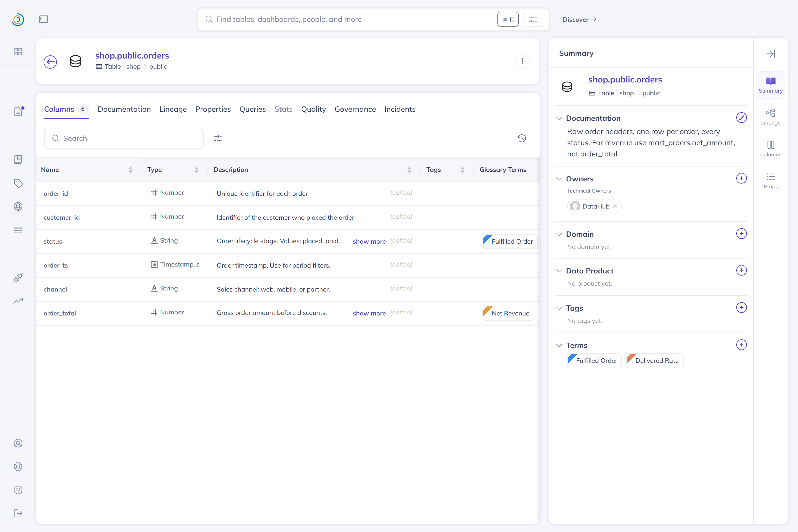Viewport: 798px width, 532px height.
Task: Edit Documentation with the pencil icon
Action: point(741,118)
